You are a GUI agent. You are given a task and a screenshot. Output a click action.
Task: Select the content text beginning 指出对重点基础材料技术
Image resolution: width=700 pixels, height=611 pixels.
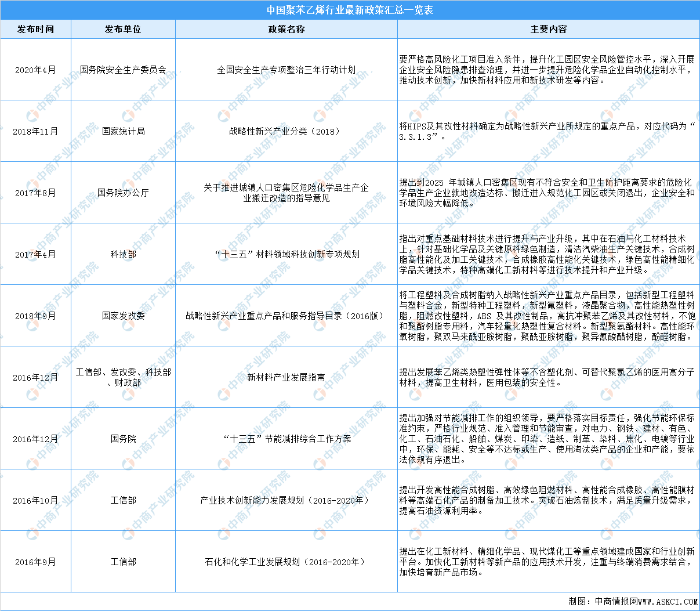pyautogui.click(x=547, y=254)
